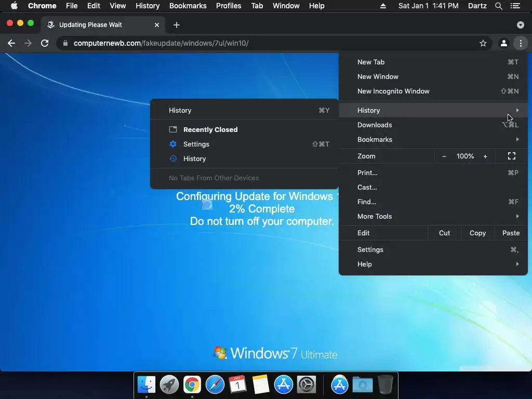The width and height of the screenshot is (532, 399).
Task: Open Launchpad rocket icon in the Dock
Action: [169, 385]
